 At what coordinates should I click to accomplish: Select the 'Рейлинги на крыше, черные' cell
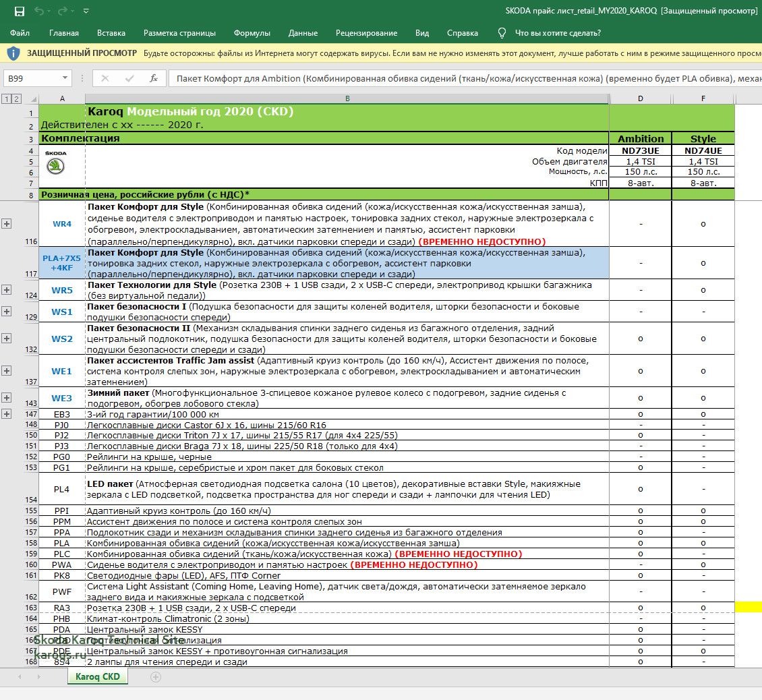[347, 457]
